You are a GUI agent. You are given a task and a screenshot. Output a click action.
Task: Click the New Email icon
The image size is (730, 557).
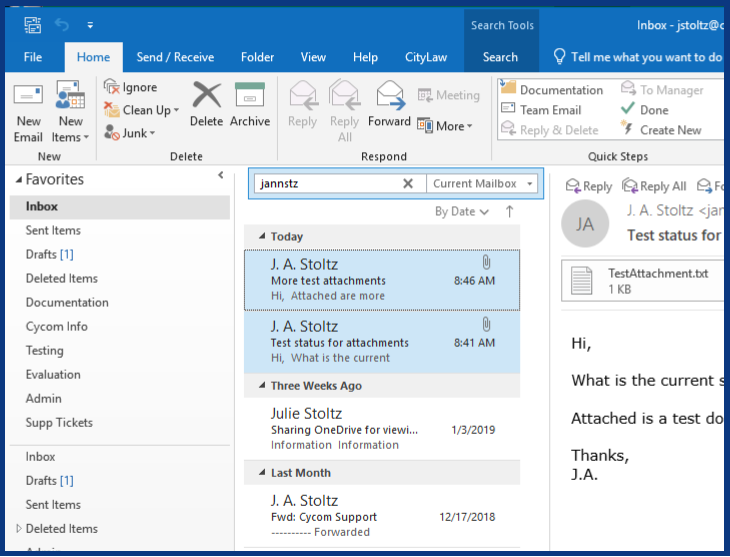28,95
